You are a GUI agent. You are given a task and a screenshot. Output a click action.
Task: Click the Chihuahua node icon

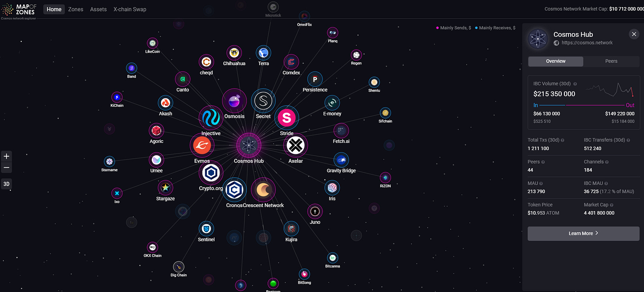point(234,53)
